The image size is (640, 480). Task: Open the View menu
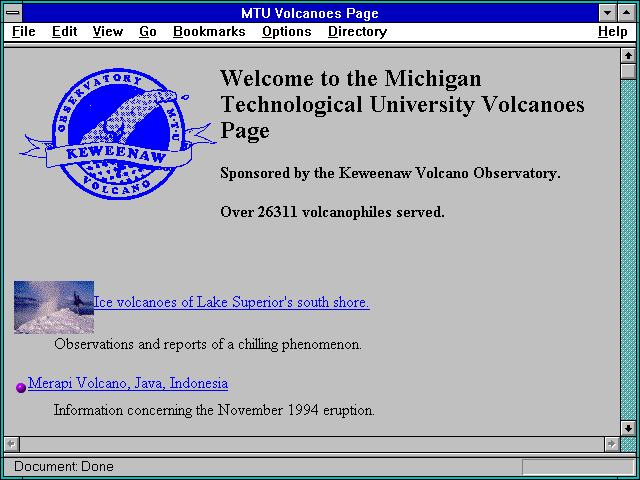point(108,32)
